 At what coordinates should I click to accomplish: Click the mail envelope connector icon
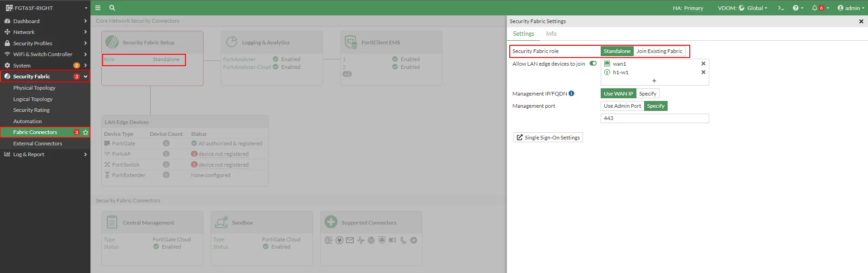(x=350, y=240)
